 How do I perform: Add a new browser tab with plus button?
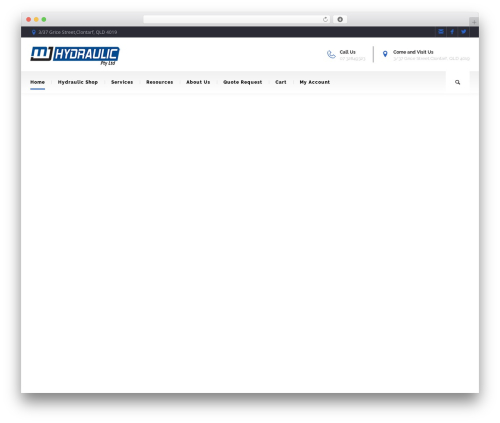474,22
